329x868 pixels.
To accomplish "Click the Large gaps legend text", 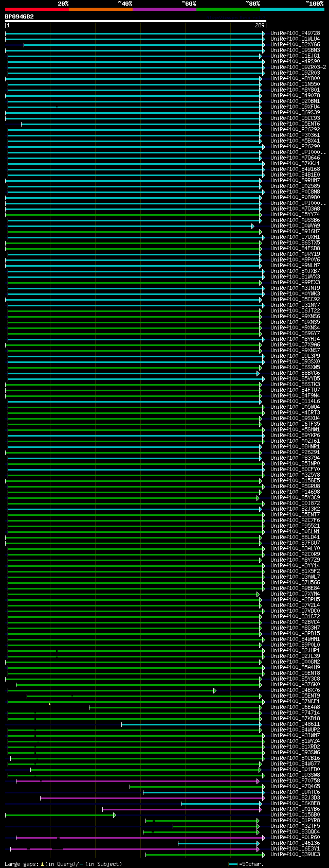I will 63,864.
